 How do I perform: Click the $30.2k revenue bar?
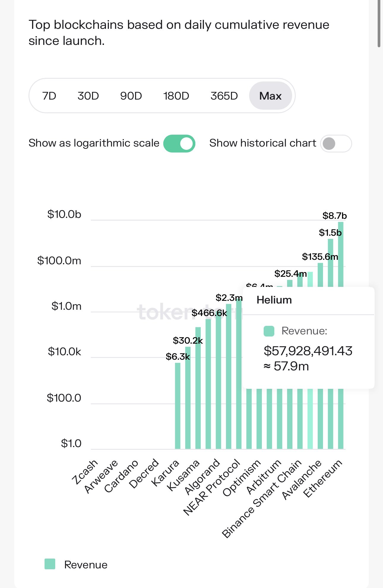(x=188, y=398)
